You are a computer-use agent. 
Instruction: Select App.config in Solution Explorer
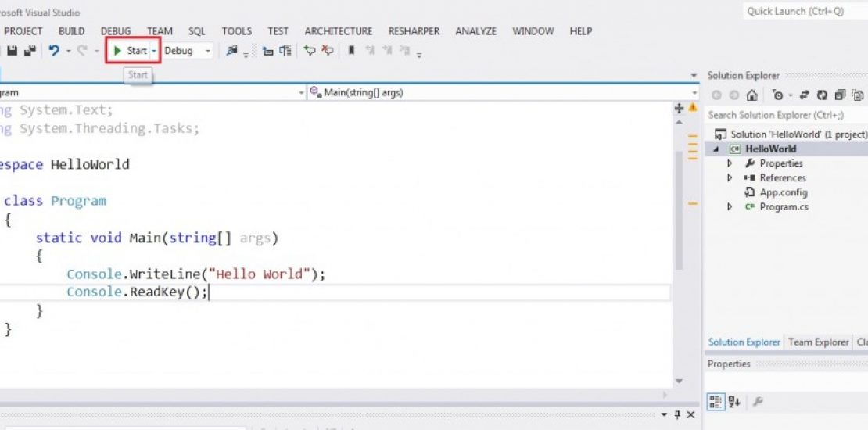(783, 192)
